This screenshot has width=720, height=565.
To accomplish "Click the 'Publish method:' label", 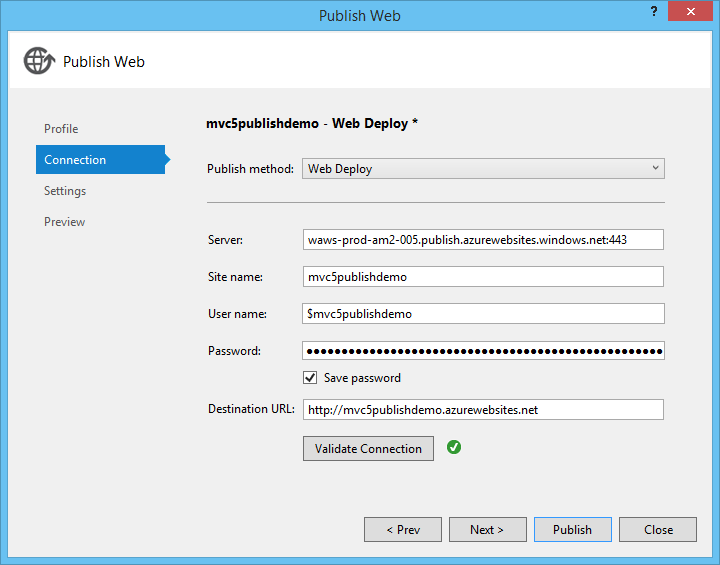I will click(x=250, y=169).
